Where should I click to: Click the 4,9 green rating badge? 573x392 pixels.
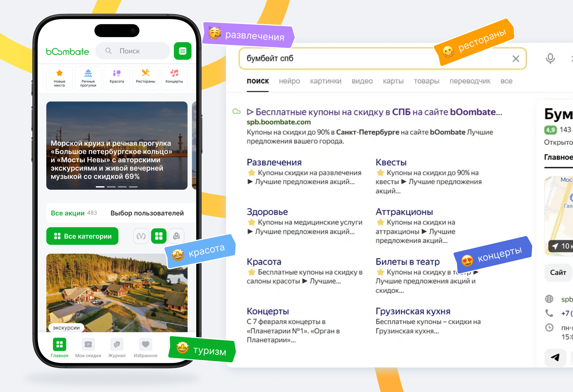click(x=550, y=130)
